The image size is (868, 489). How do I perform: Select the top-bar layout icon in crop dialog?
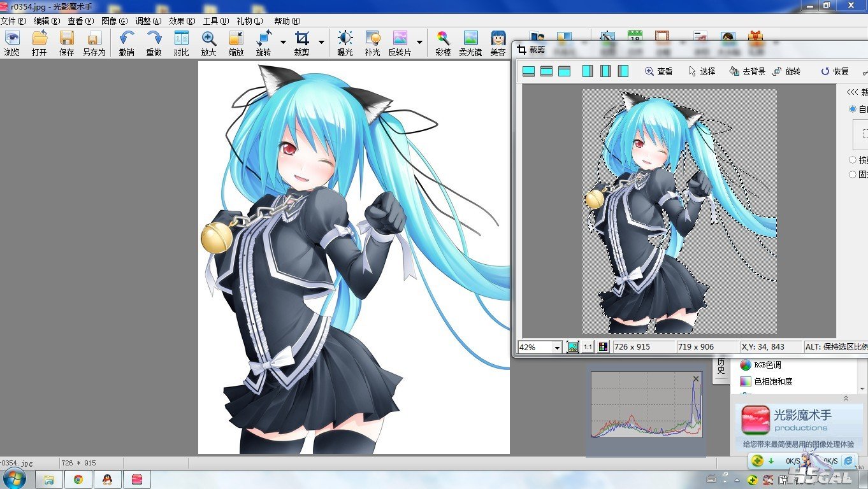pyautogui.click(x=564, y=71)
